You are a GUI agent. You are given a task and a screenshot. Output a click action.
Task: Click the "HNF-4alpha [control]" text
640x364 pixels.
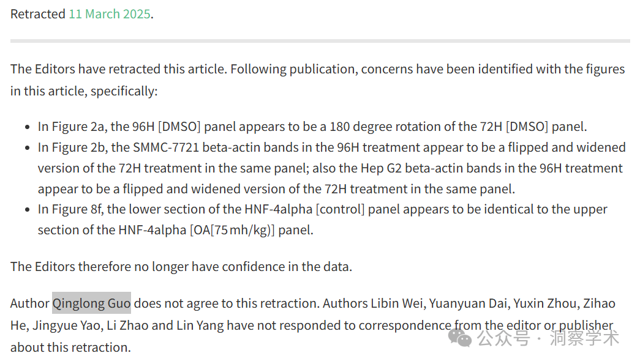304,209
